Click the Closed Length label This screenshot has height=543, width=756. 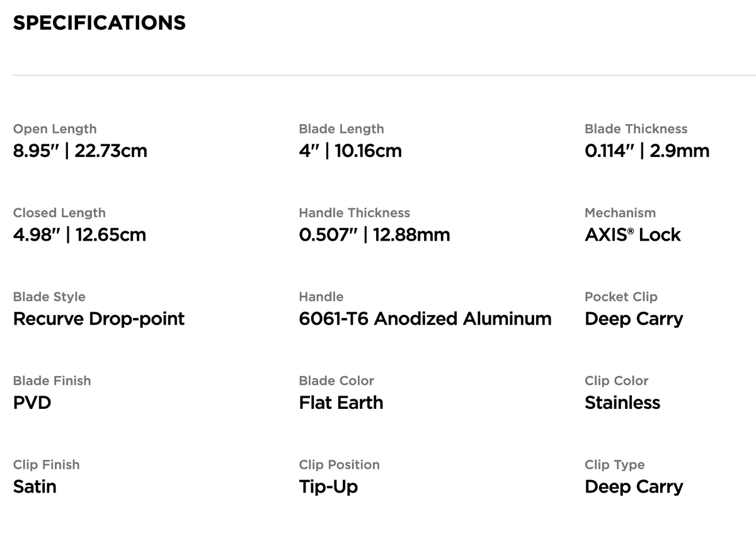tap(59, 213)
